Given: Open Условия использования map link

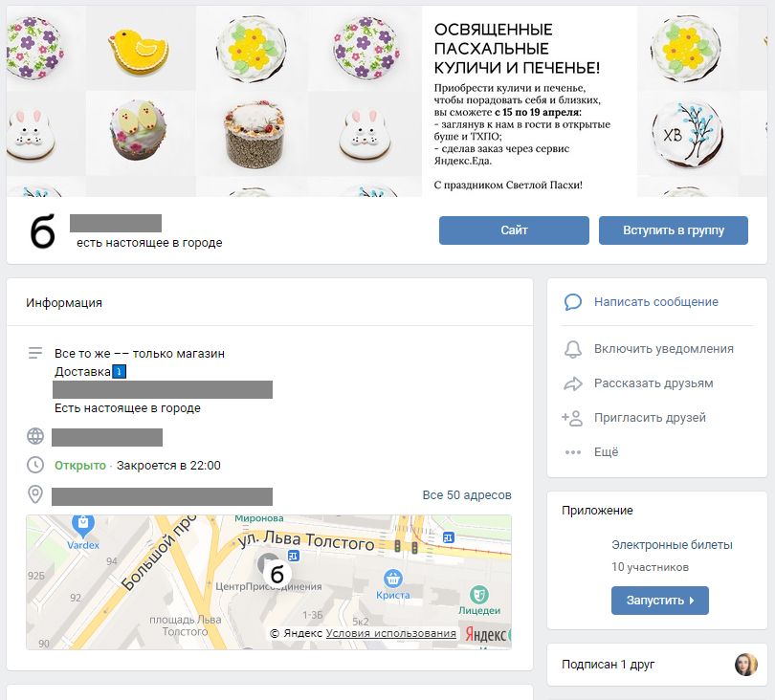Looking at the screenshot, I should [x=391, y=633].
